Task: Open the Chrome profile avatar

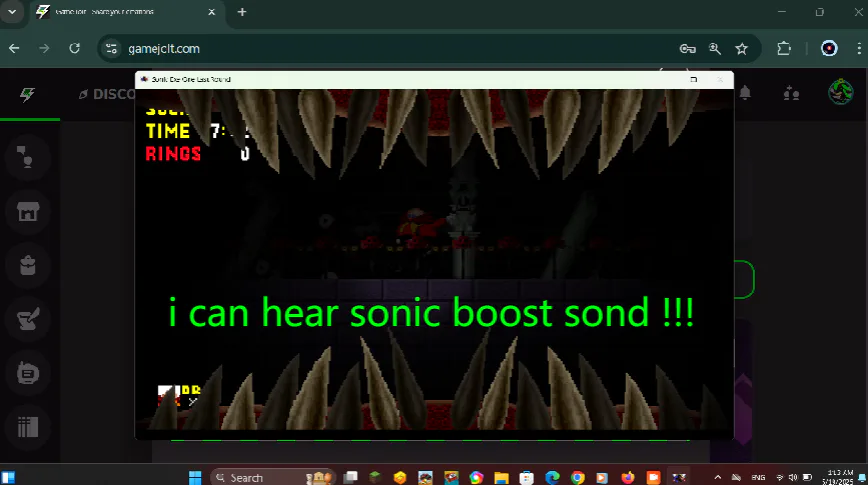Action: point(829,49)
